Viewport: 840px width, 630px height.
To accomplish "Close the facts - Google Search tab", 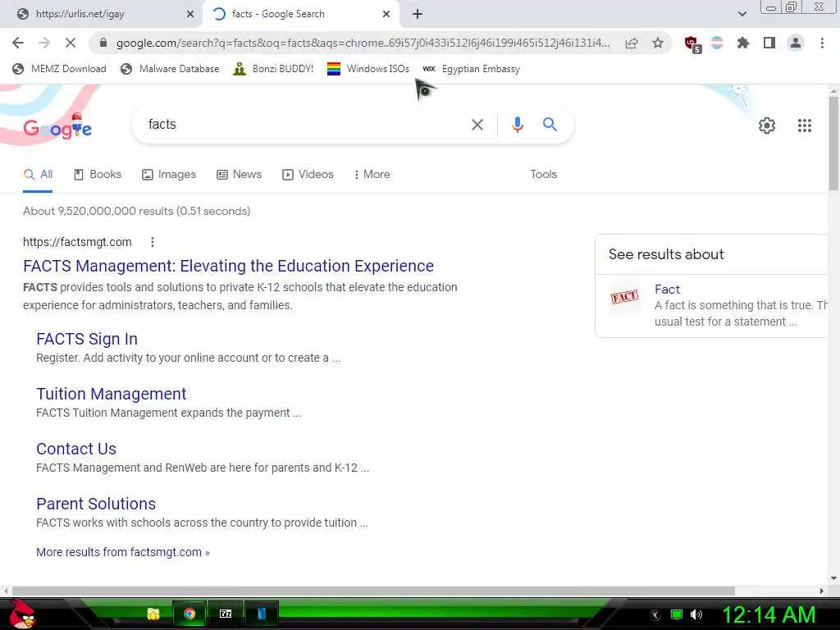I will point(386,14).
